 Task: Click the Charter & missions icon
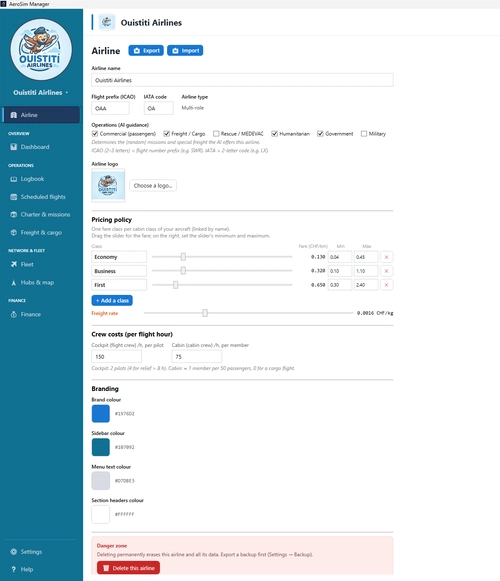[14, 215]
